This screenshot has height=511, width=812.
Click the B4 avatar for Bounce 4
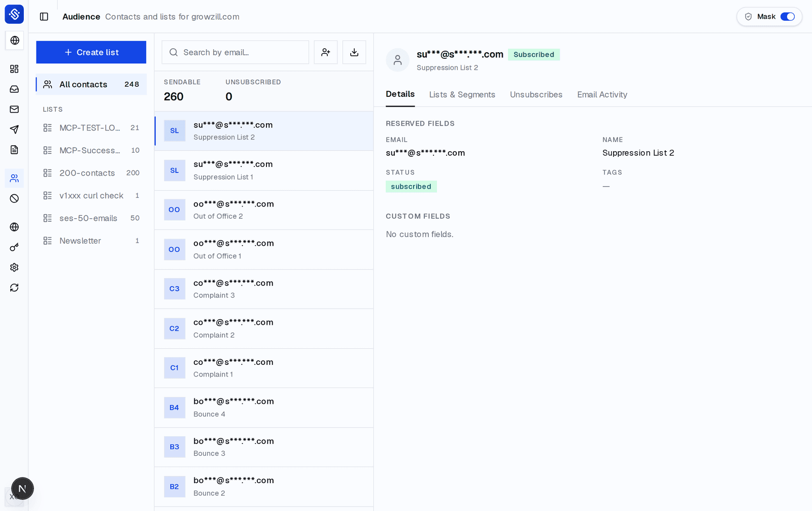point(175,407)
